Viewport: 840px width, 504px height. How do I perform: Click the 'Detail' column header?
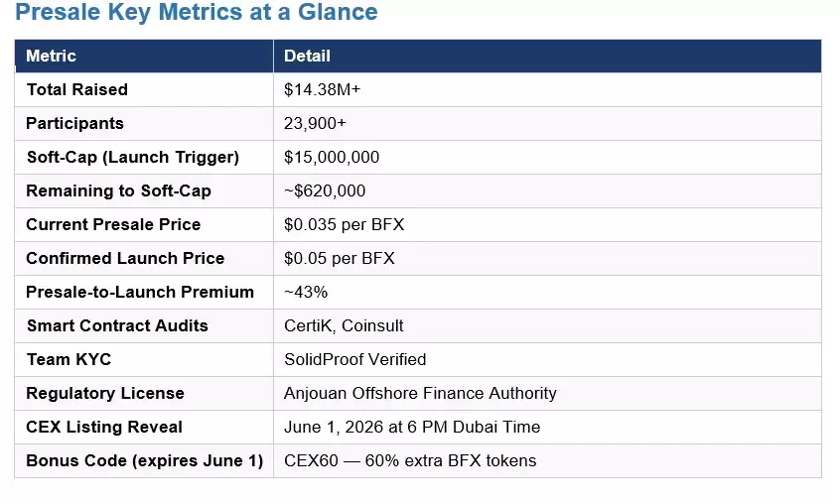307,57
